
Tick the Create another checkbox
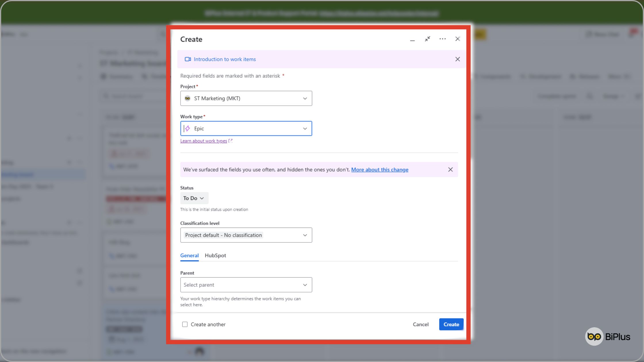(x=185, y=324)
